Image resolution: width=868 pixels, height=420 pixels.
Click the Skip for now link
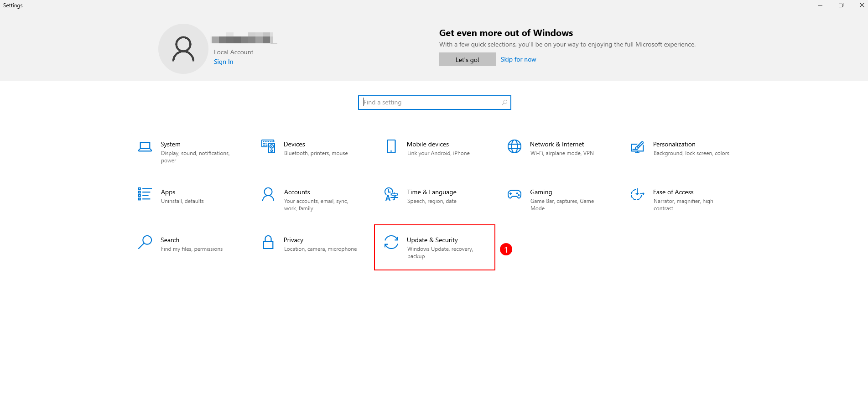[518, 59]
